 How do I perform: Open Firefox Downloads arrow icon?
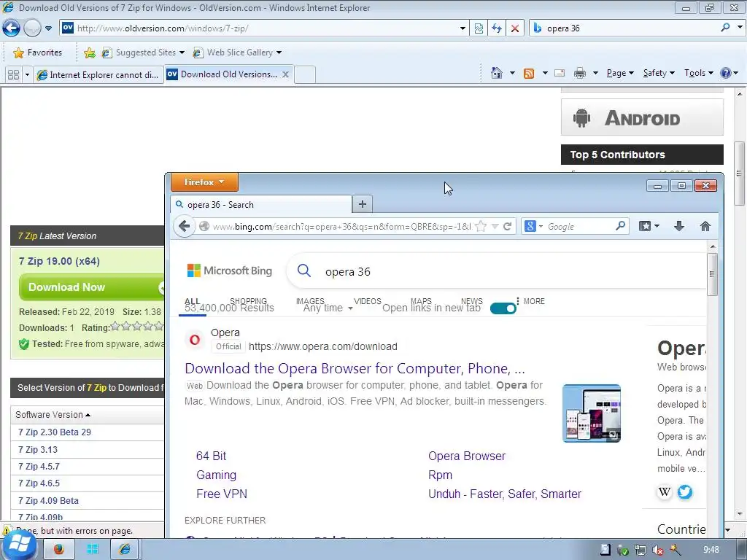679,226
